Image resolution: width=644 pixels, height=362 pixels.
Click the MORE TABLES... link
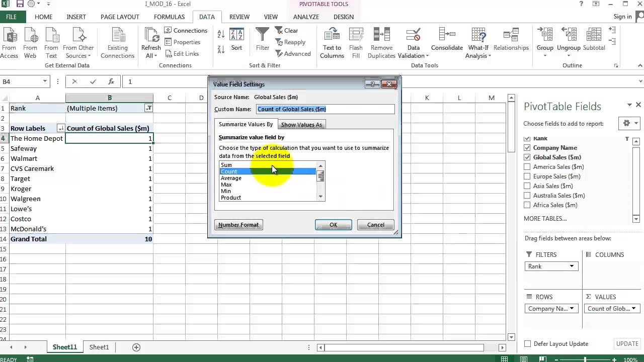click(545, 219)
